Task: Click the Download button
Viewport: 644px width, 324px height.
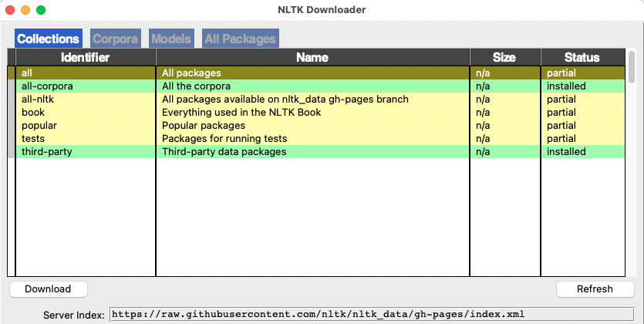Action: pos(48,289)
